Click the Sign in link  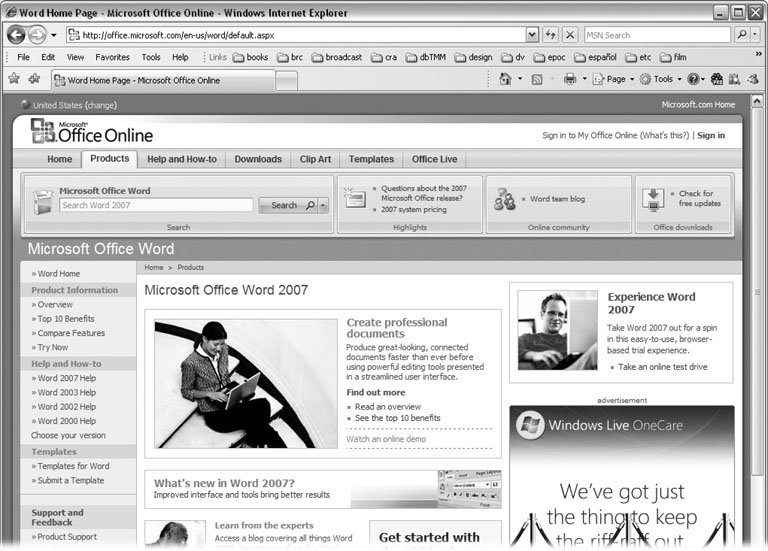coord(711,136)
